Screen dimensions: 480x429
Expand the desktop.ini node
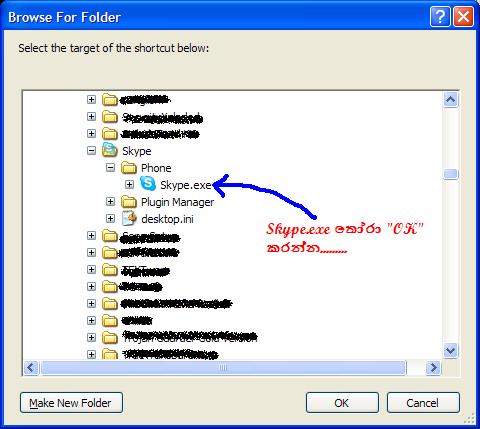(110, 219)
